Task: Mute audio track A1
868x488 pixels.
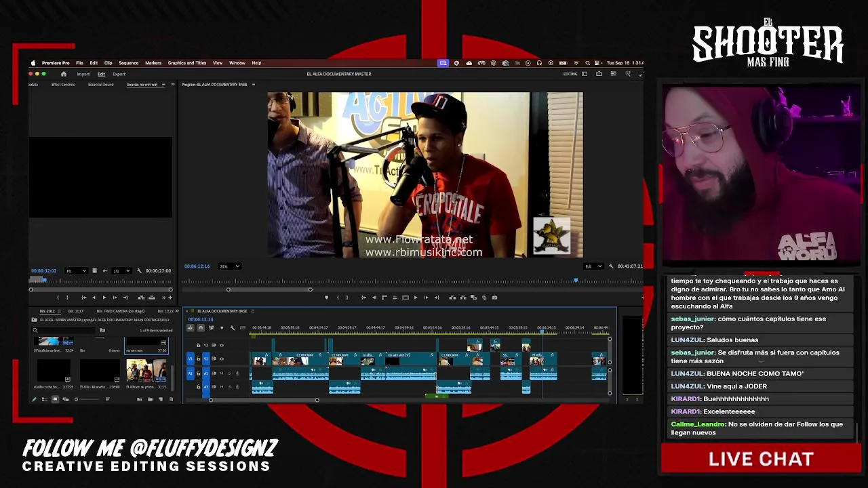Action: click(222, 373)
